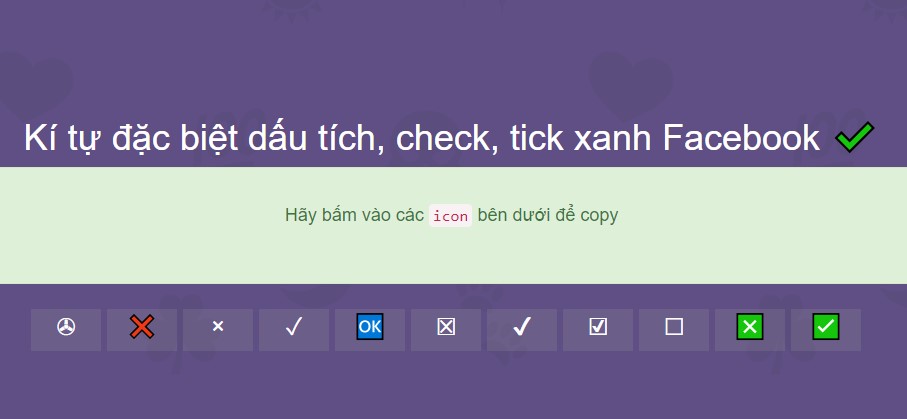
Task: Click the red 'icon' code label
Action: point(450,215)
